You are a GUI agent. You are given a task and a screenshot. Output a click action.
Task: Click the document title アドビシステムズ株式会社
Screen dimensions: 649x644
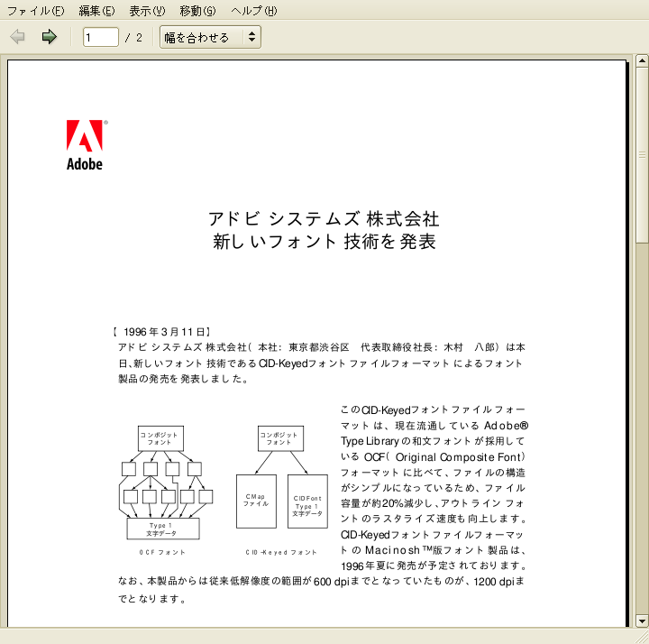point(324,219)
